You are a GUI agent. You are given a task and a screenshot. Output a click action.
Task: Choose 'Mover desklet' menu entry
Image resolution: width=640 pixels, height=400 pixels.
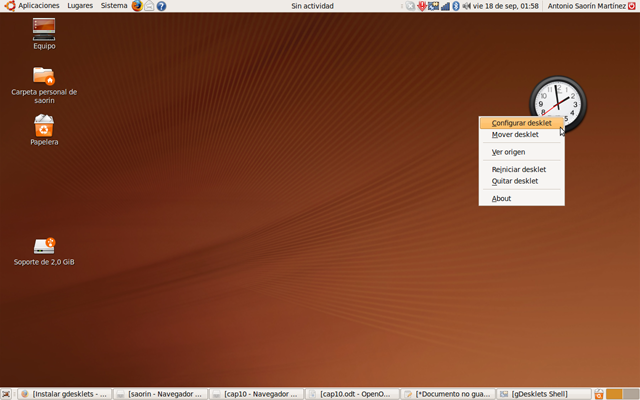click(x=515, y=134)
